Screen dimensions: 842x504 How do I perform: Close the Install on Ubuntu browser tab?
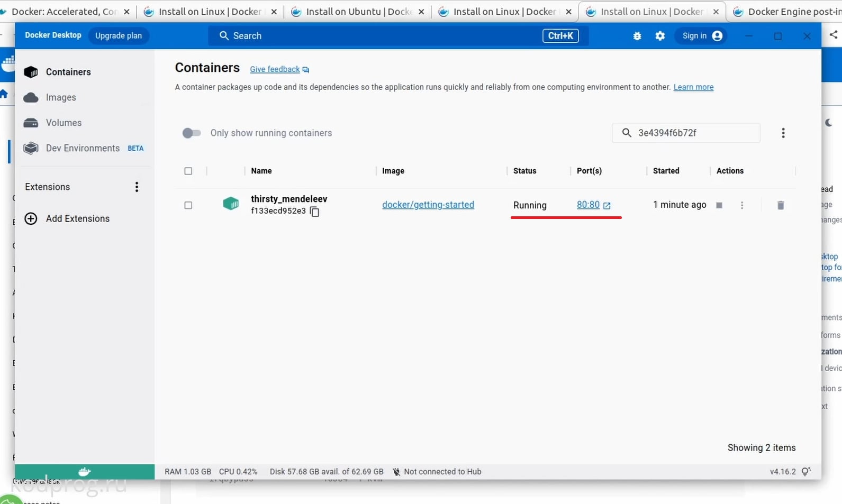[421, 12]
